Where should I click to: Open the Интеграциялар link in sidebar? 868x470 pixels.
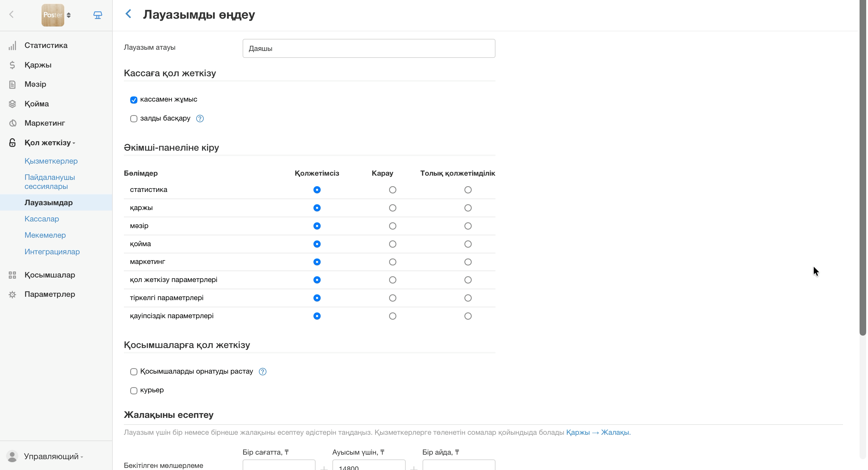coord(52,252)
